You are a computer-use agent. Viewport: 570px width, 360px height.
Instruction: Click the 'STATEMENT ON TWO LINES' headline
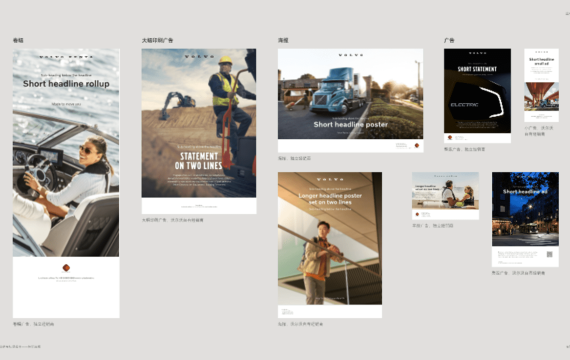point(198,161)
